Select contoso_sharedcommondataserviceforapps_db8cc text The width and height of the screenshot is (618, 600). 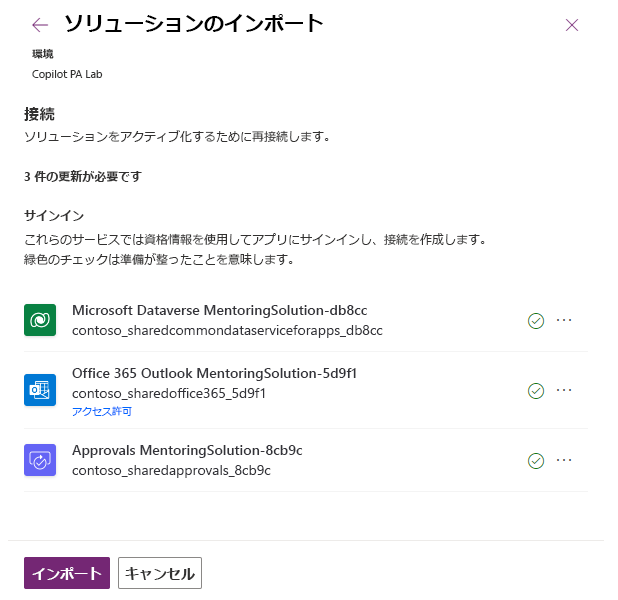click(227, 330)
